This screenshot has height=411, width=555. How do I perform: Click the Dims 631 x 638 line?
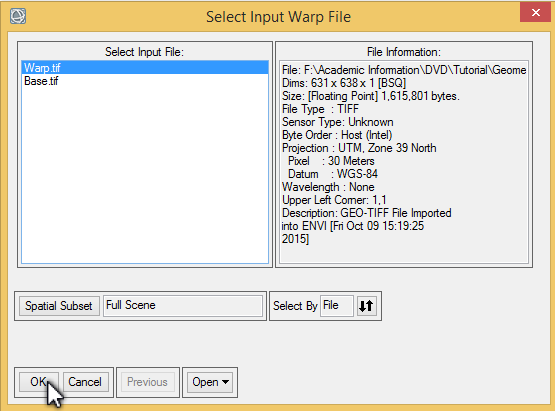344,83
